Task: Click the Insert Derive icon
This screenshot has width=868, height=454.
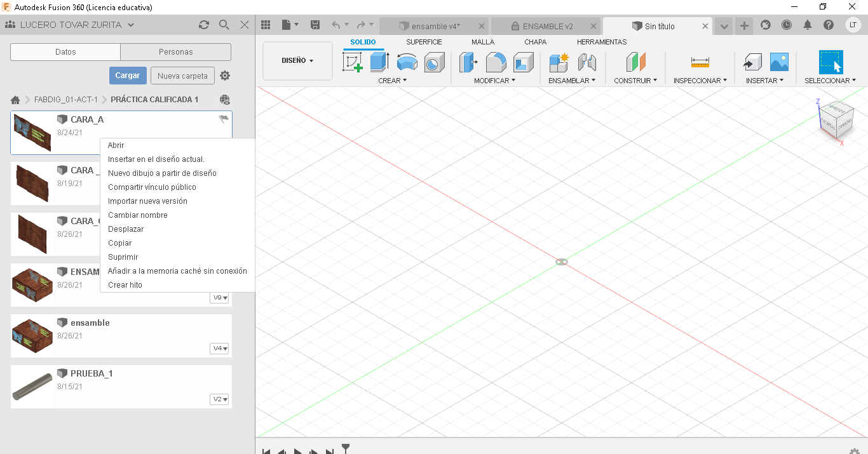Action: tap(752, 62)
